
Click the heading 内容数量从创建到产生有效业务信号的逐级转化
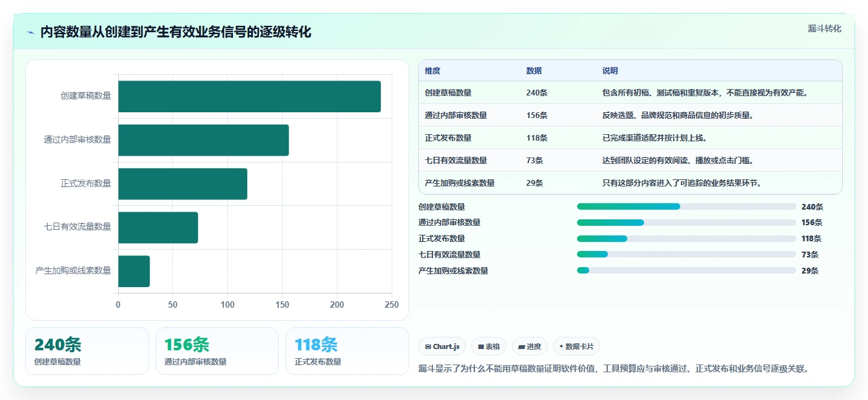tap(176, 32)
